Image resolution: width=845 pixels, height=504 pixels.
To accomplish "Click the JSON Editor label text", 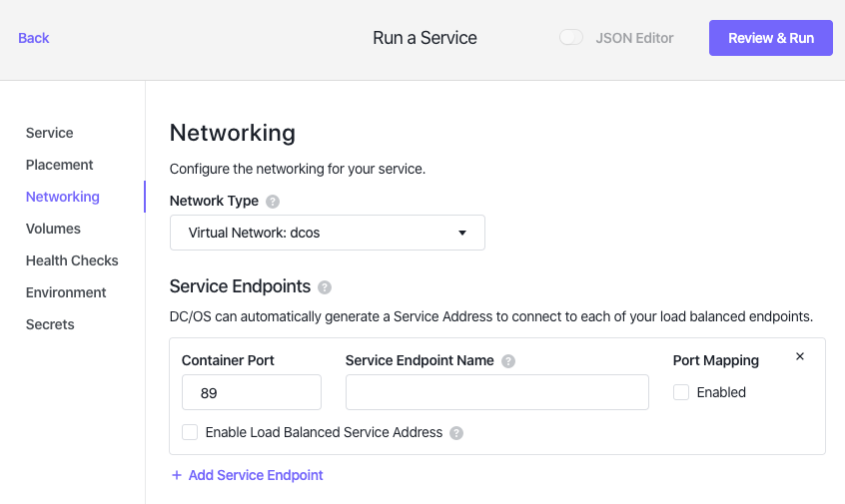I will point(634,38).
